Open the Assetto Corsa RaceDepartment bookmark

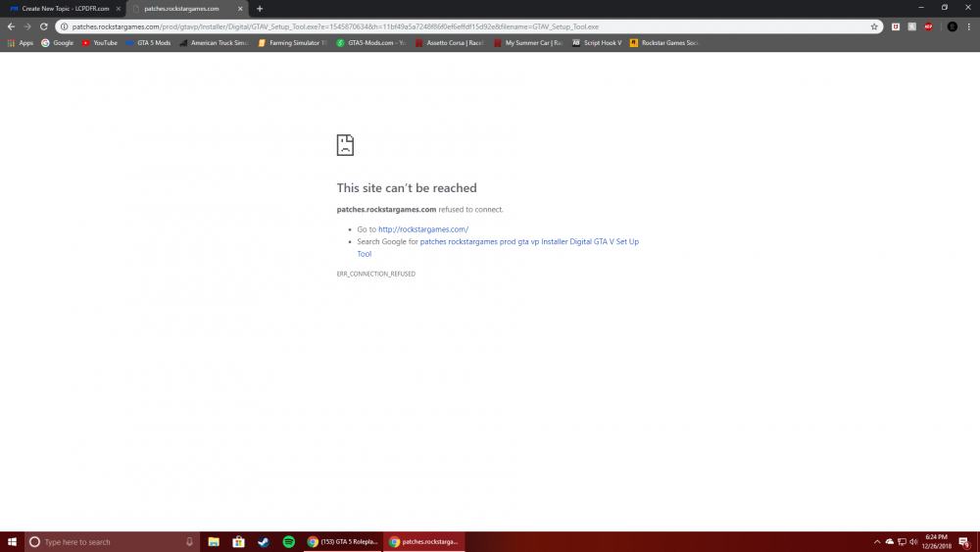point(450,43)
